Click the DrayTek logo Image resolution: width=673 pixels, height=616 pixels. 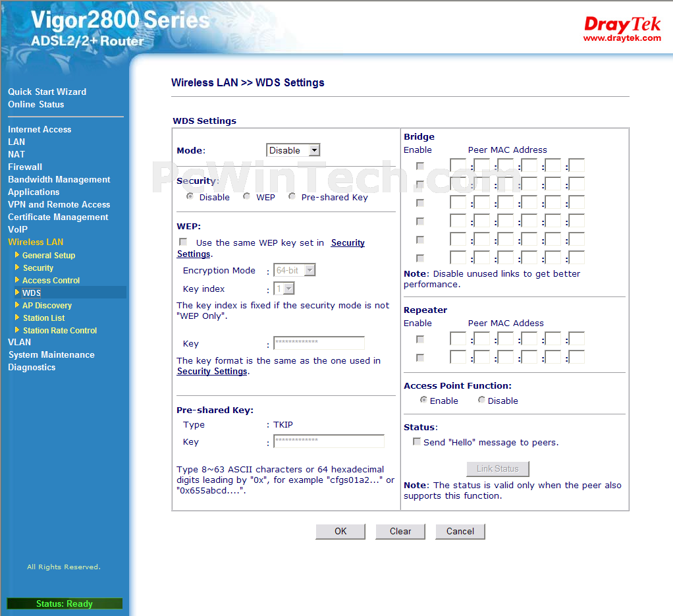(x=622, y=24)
